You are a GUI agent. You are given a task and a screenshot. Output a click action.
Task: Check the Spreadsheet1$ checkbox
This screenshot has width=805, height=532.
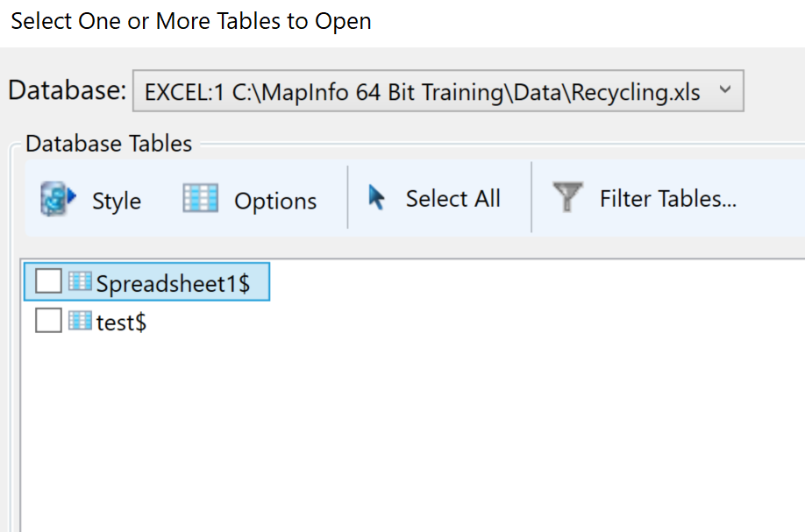48,281
